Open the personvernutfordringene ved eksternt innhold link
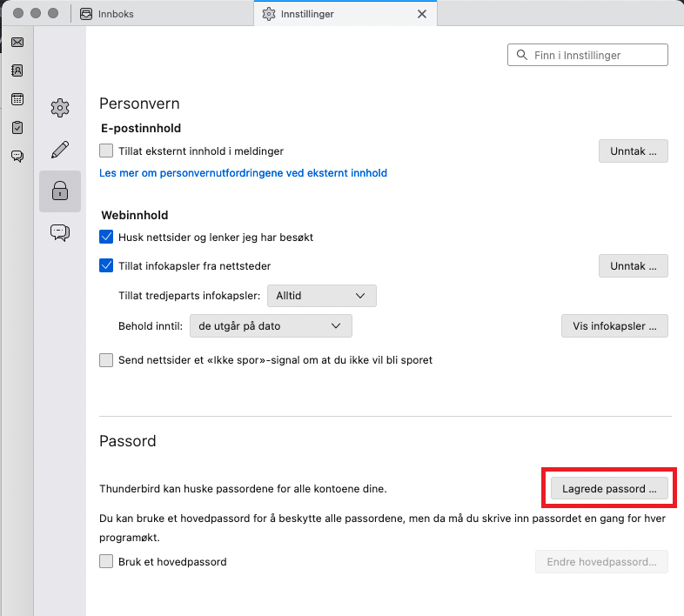 pos(243,173)
